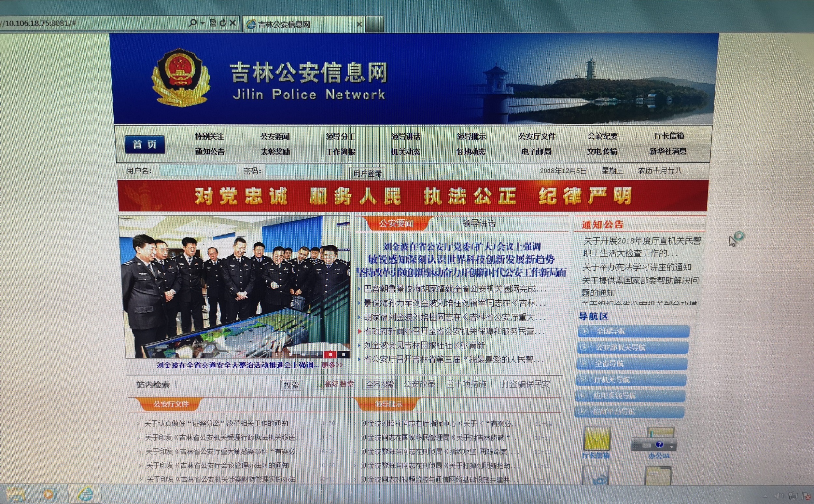Click the refresh icon in address bar

pyautogui.click(x=222, y=23)
